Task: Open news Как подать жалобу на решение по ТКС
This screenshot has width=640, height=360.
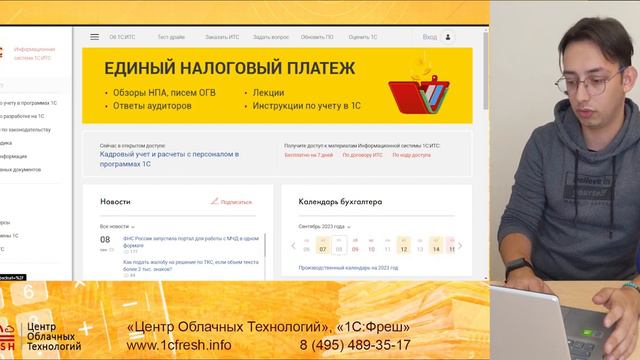Action: click(191, 266)
